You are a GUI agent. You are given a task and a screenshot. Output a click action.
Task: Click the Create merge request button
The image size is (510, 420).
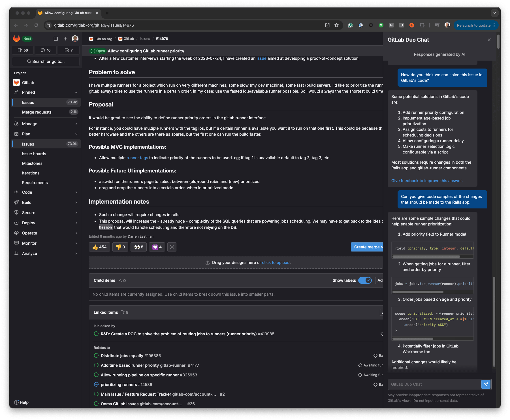[x=367, y=247]
